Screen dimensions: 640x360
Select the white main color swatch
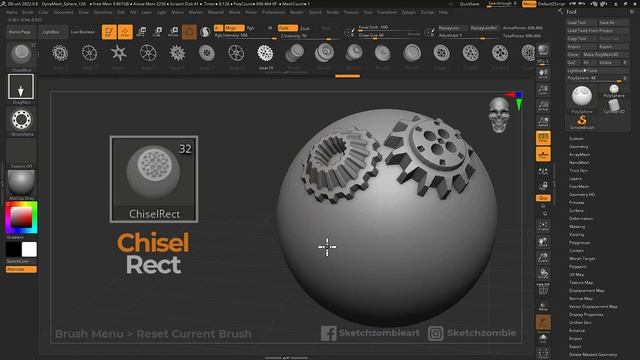tap(29, 249)
